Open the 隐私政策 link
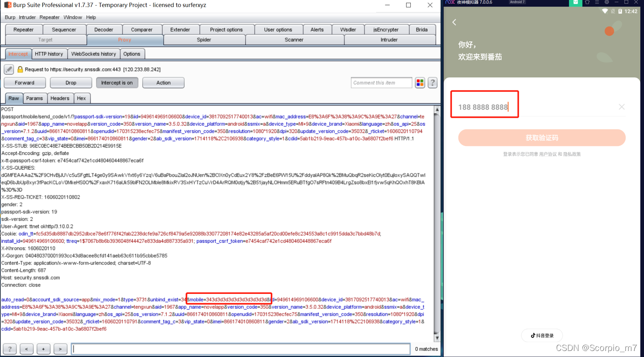The width and height of the screenshot is (644, 357). pos(572,154)
